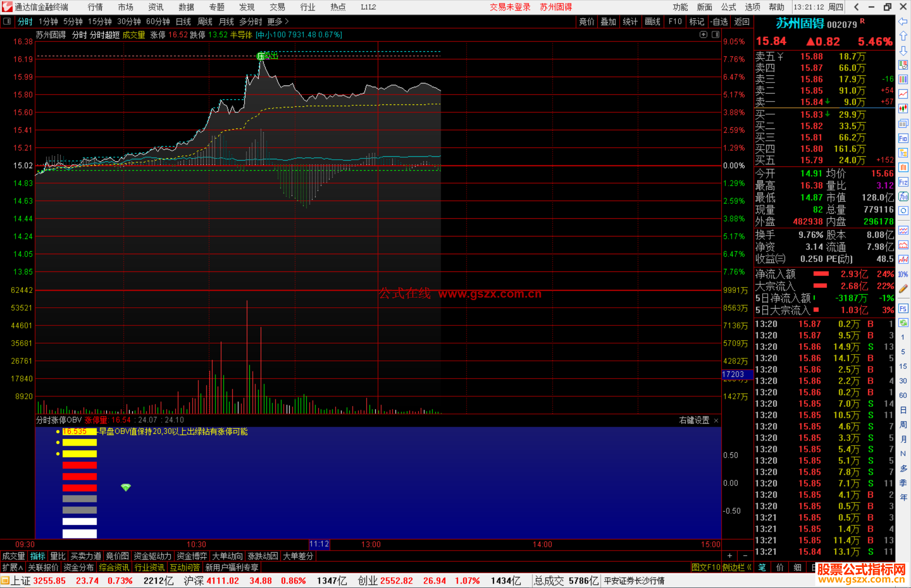Click the F10 info icon in sidebar
Screen dimensions: 911x588
pos(903,138)
